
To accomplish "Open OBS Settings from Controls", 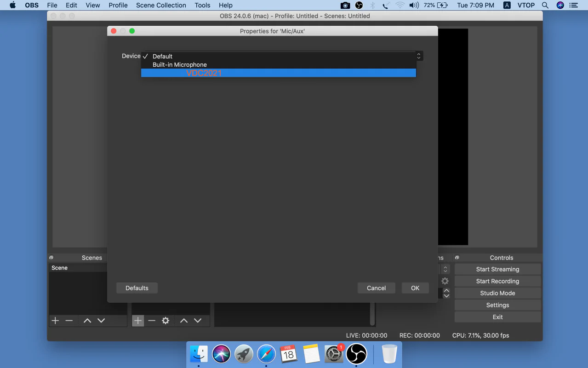I will (x=497, y=305).
